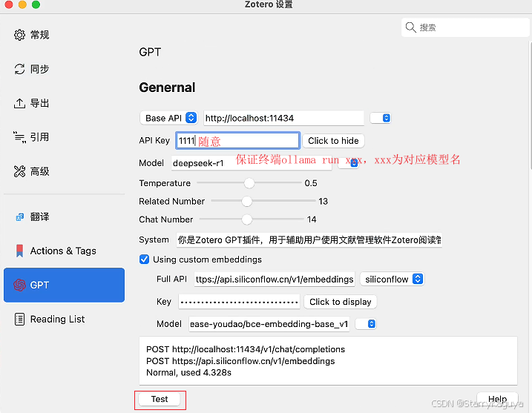Click the embeddings Key password field

point(239,302)
